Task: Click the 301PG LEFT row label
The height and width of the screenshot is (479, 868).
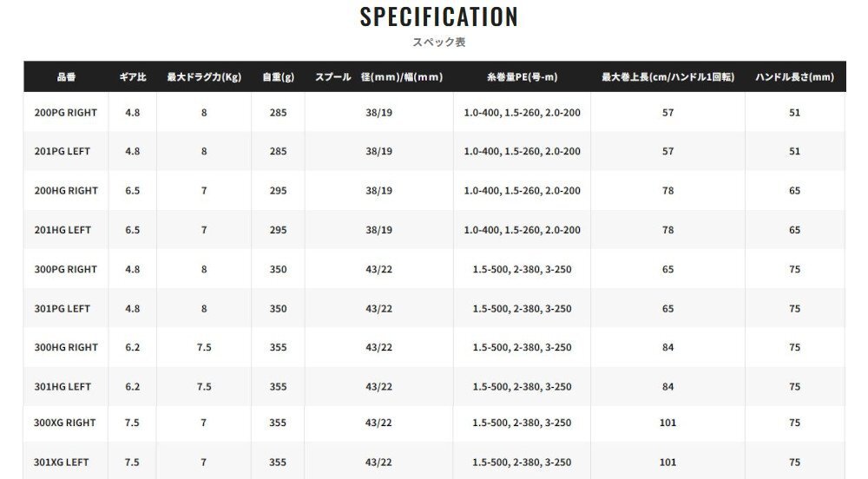Action: coord(62,309)
